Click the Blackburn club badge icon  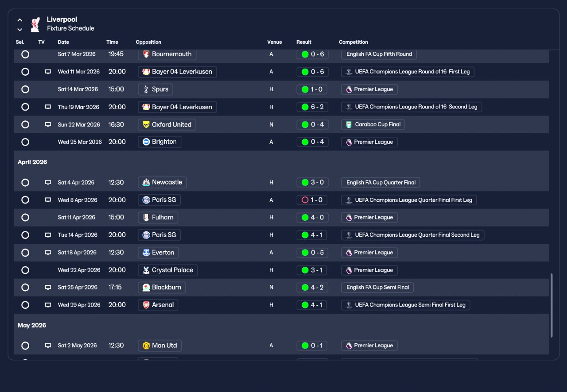click(146, 288)
